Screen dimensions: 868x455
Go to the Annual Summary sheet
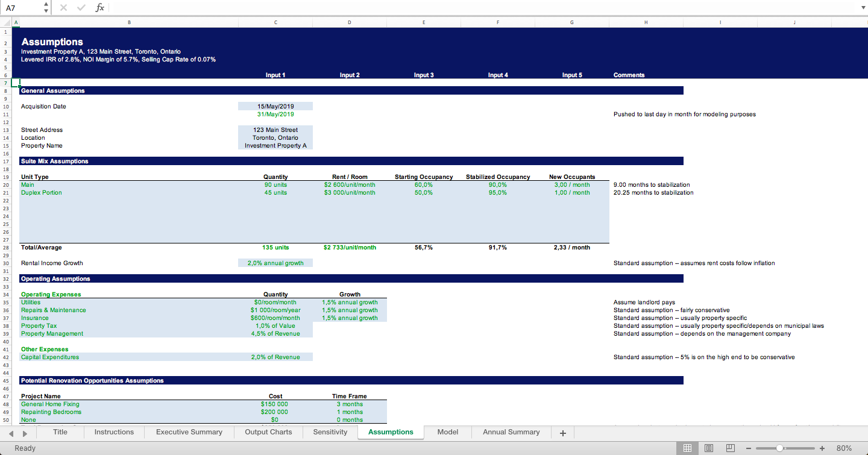click(x=511, y=432)
